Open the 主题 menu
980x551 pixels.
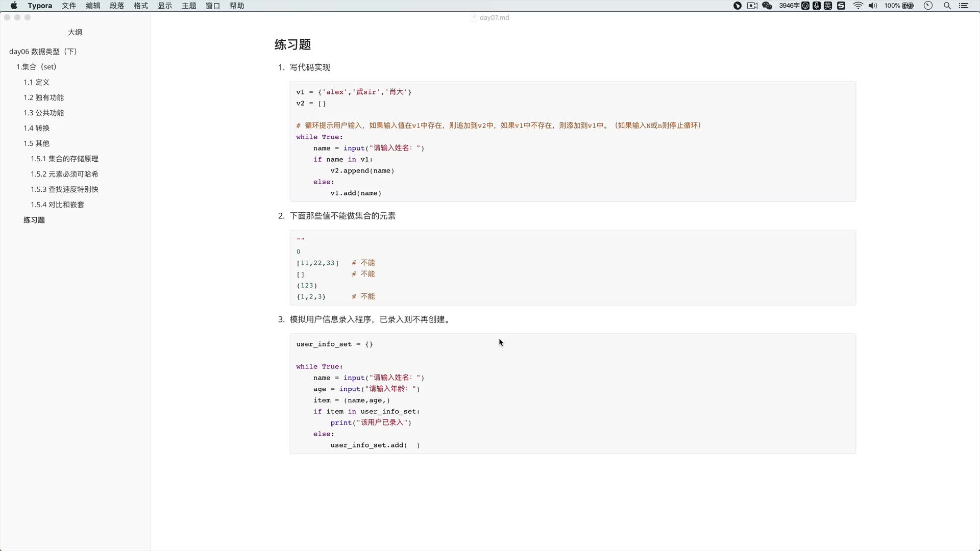[x=189, y=6]
